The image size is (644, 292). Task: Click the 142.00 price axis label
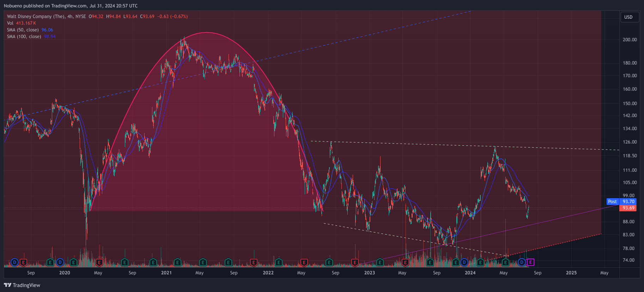[x=630, y=115]
